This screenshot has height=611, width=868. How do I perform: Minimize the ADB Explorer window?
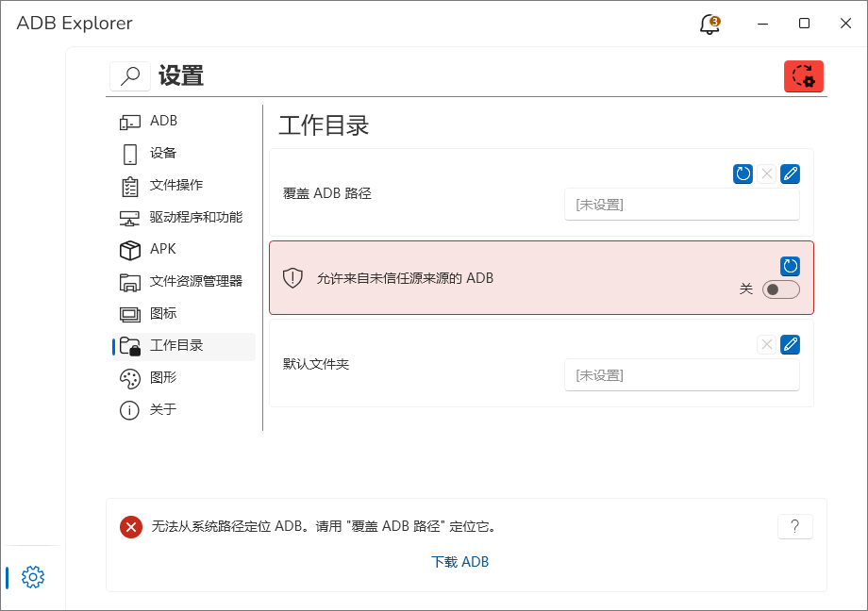(763, 24)
